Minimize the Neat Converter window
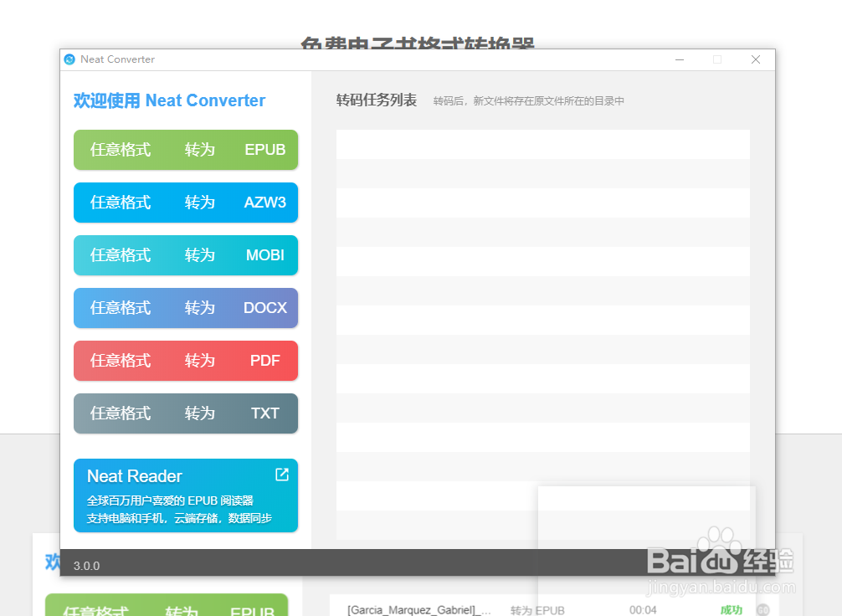 pos(680,59)
